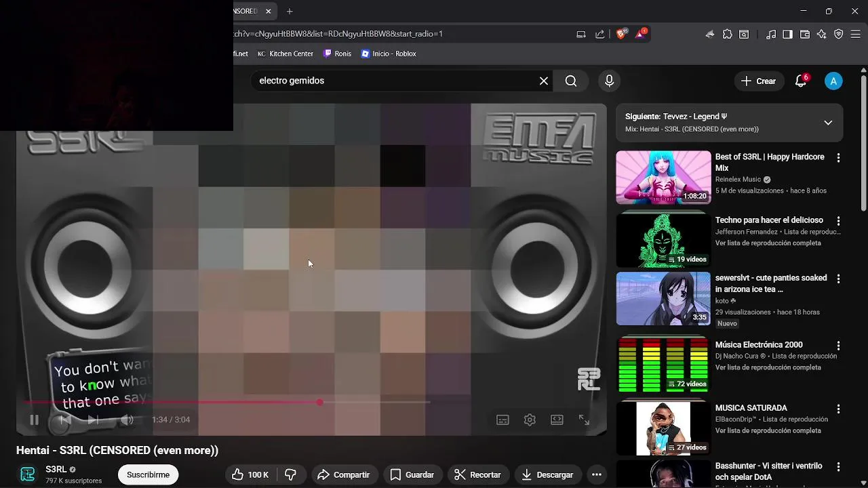The image size is (868, 488).
Task: Mute the video volume speaker icon
Action: tap(127, 420)
